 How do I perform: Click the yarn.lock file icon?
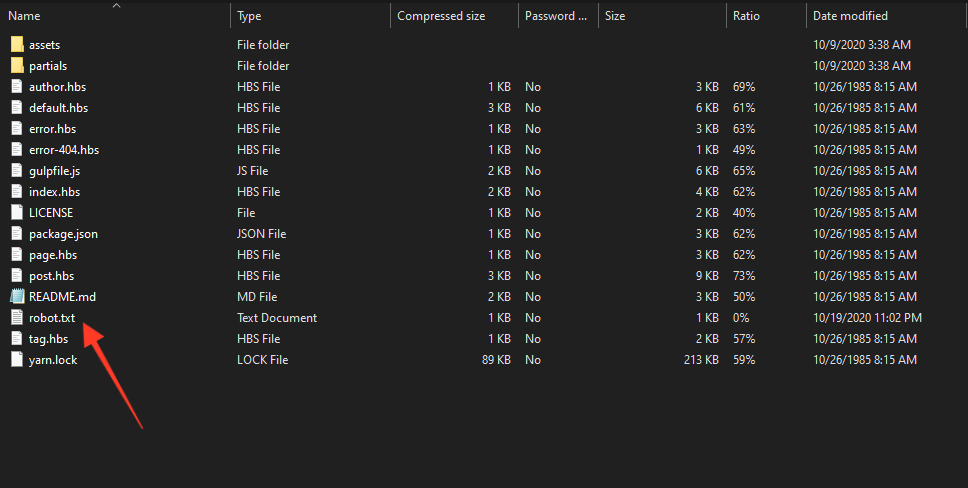pos(17,360)
